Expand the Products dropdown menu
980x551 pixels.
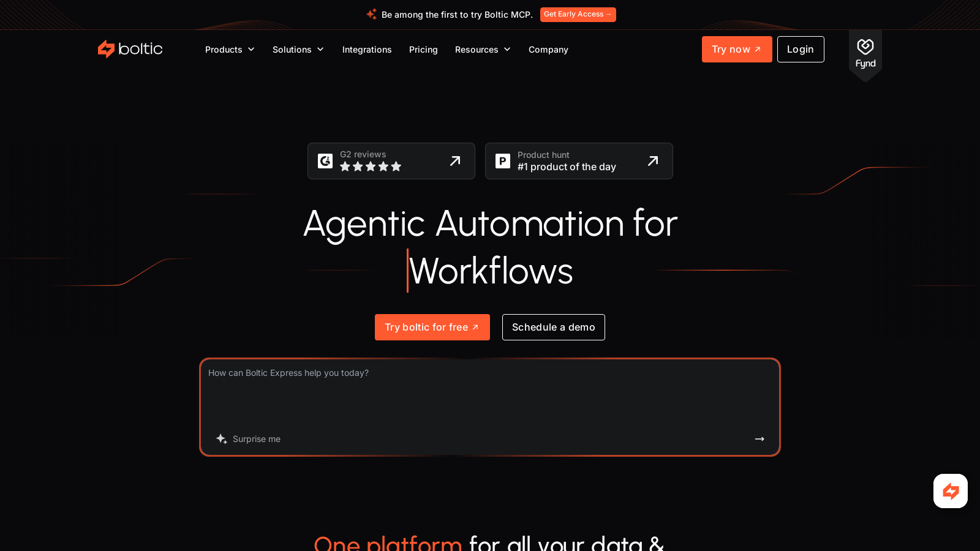click(x=230, y=50)
